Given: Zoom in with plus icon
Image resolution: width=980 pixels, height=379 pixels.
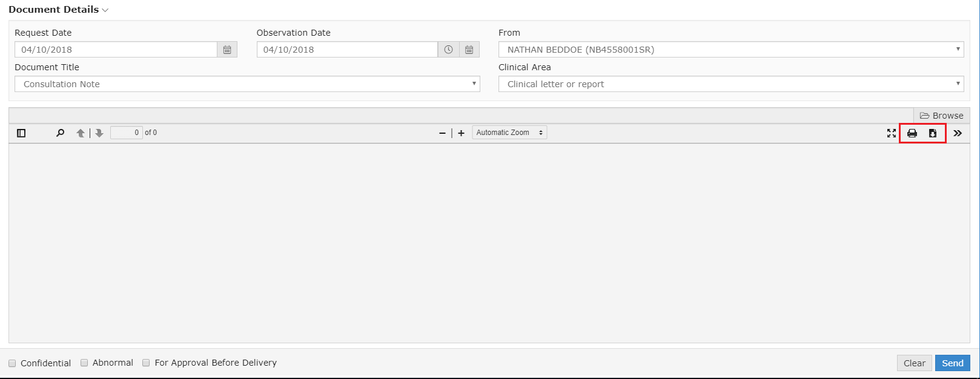Looking at the screenshot, I should [461, 133].
